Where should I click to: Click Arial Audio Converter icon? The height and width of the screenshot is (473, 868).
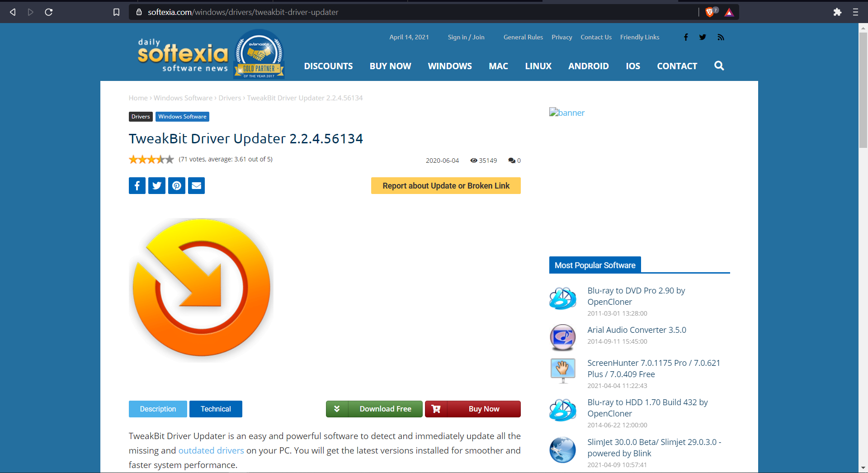[x=562, y=337]
